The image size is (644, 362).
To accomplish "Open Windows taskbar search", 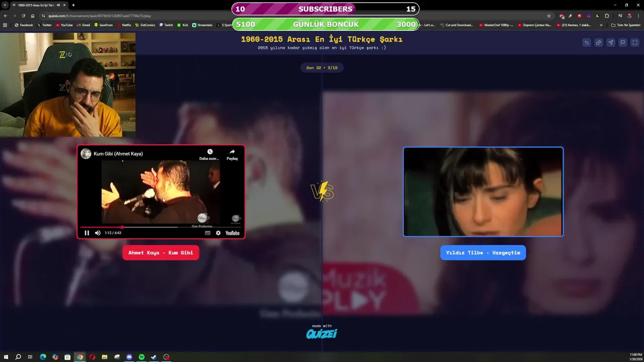I will (18, 357).
